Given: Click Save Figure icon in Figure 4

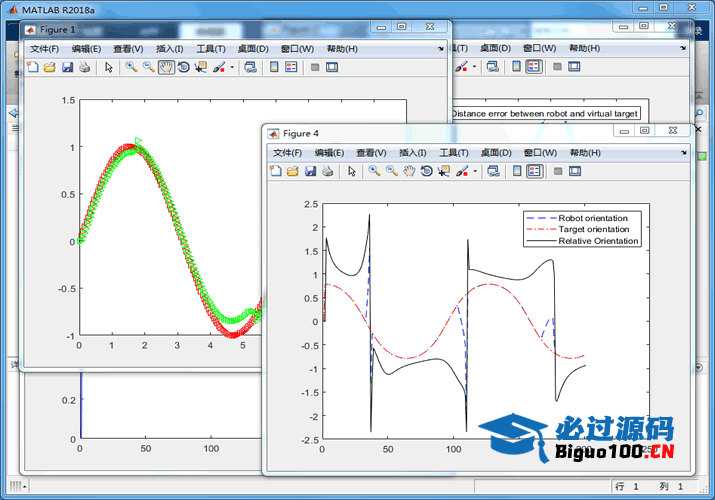Looking at the screenshot, I should [310, 171].
